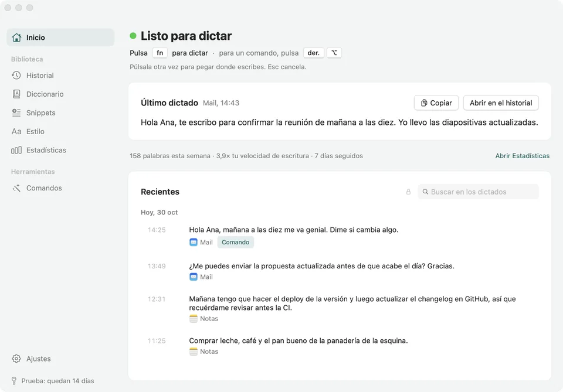
Task: Follow the Abrir Estadísticas link
Action: coord(522,156)
